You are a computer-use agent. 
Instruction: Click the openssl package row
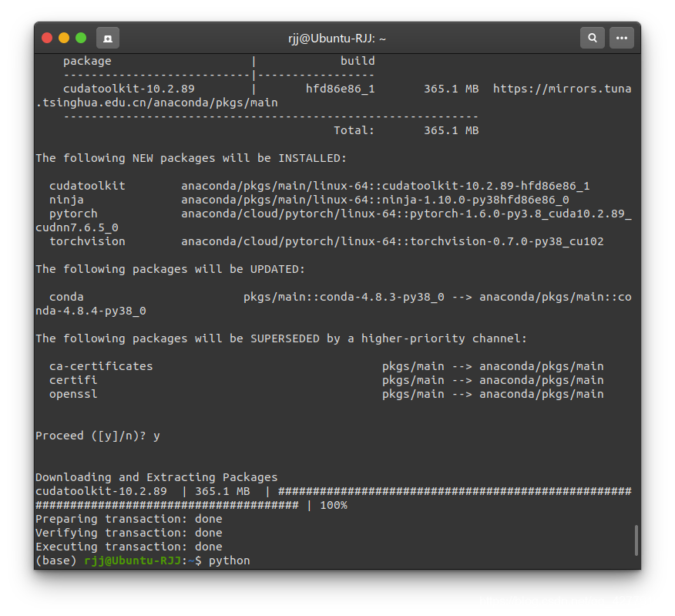pos(326,394)
